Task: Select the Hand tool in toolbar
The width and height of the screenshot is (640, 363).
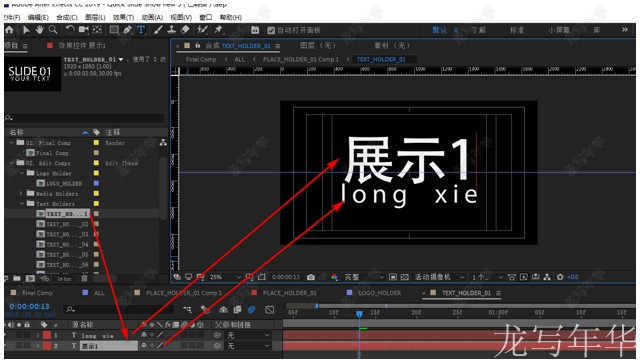Action: point(39,30)
